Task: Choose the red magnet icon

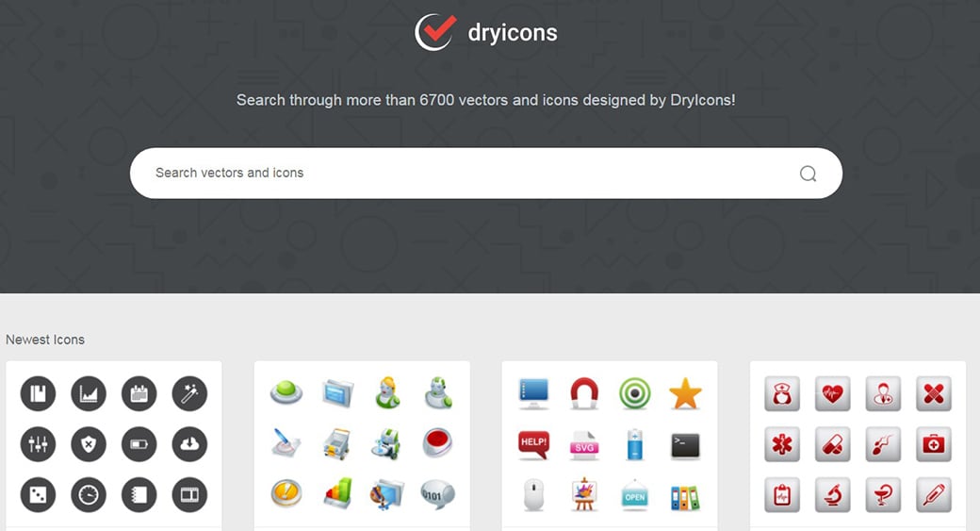Action: pyautogui.click(x=584, y=393)
